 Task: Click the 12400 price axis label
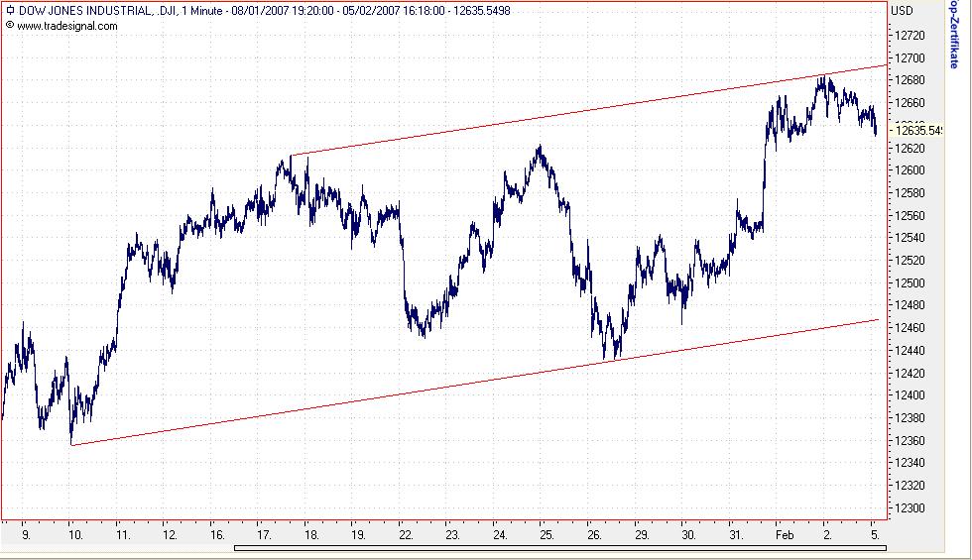pos(911,395)
